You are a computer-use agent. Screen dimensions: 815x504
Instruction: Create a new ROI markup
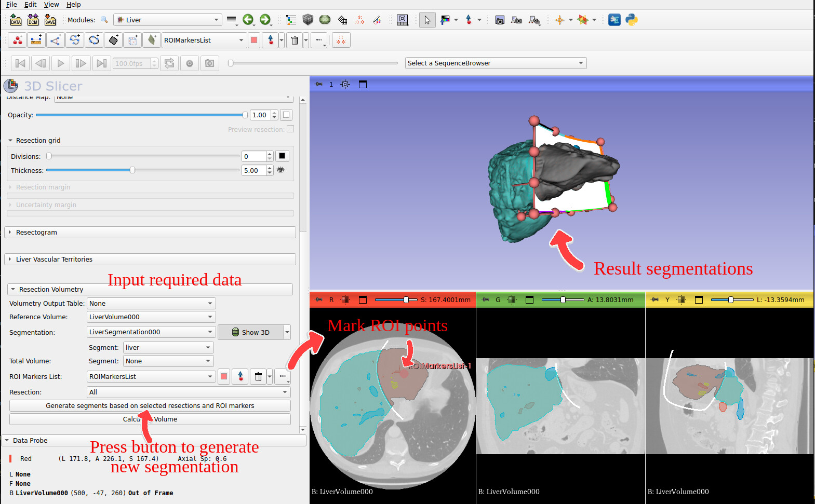pyautogui.click(x=132, y=40)
